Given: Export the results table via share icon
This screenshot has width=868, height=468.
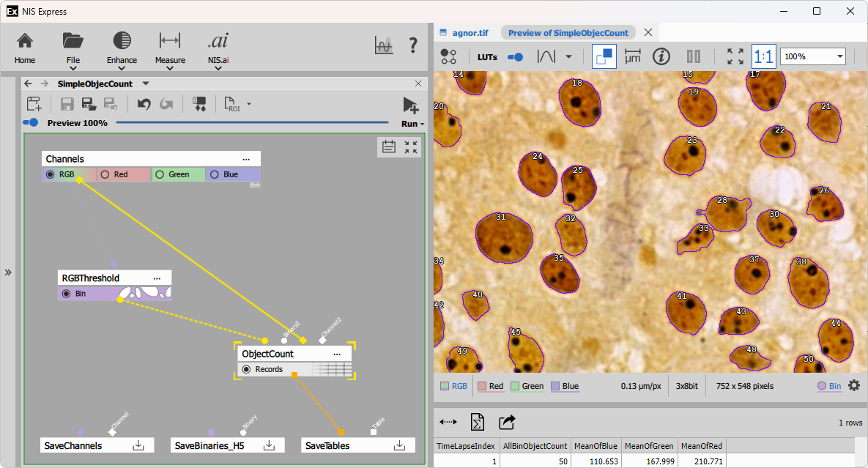Looking at the screenshot, I should coord(507,422).
